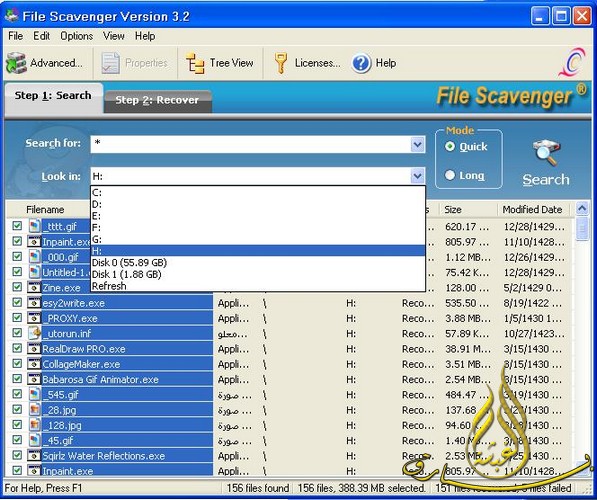Click file icon of _545.gif
Screen dimensions: 597x500
click(34, 394)
